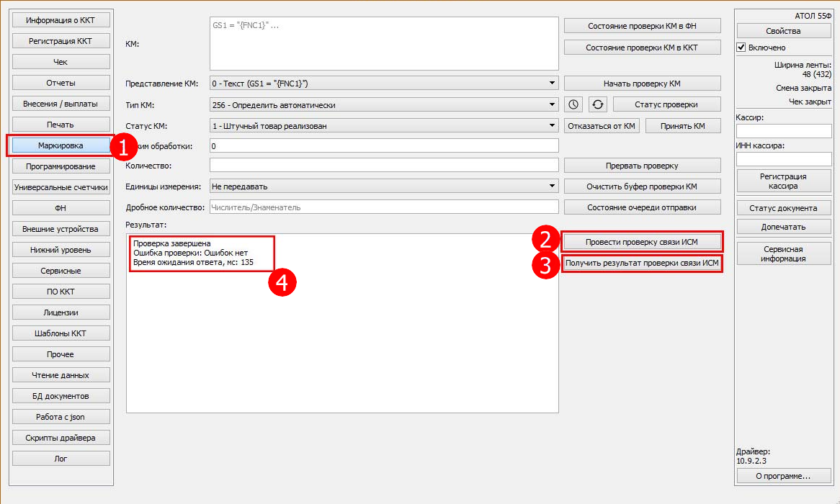Open the Статус КМ dropdown
The height and width of the screenshot is (504, 840).
coord(384,126)
